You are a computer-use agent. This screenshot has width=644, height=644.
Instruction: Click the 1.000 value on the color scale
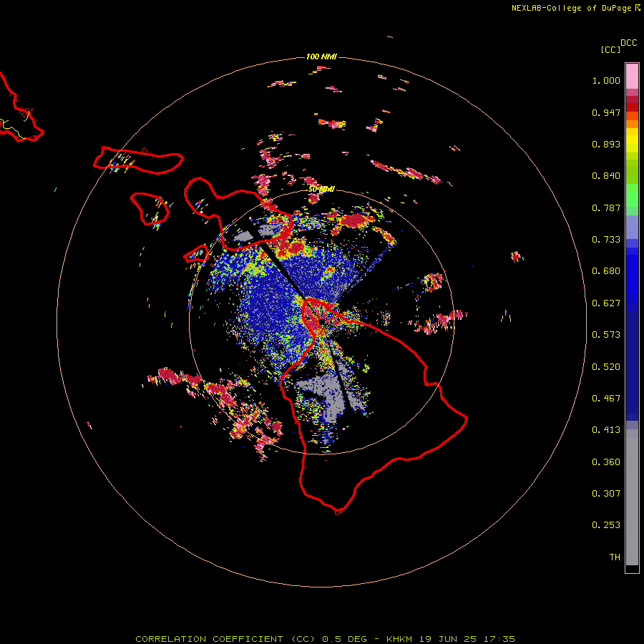click(x=606, y=80)
